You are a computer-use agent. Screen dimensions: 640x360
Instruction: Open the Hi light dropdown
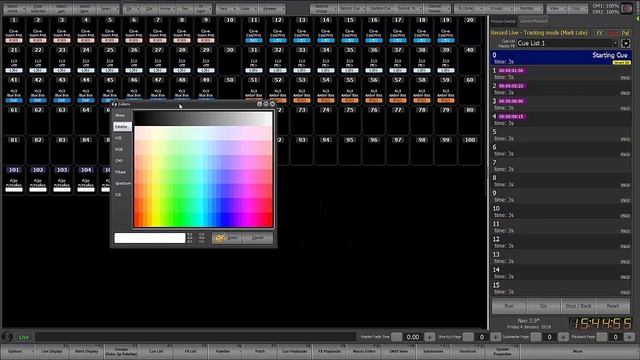click(202, 9)
